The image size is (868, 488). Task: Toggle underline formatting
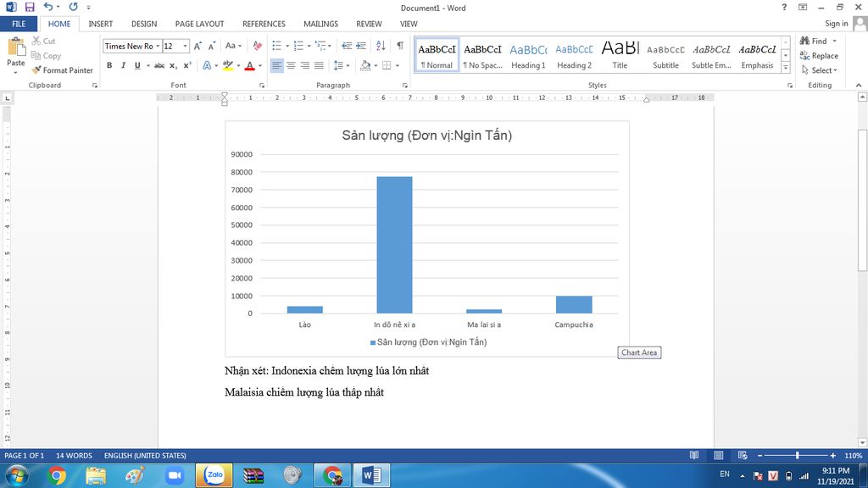coord(137,65)
